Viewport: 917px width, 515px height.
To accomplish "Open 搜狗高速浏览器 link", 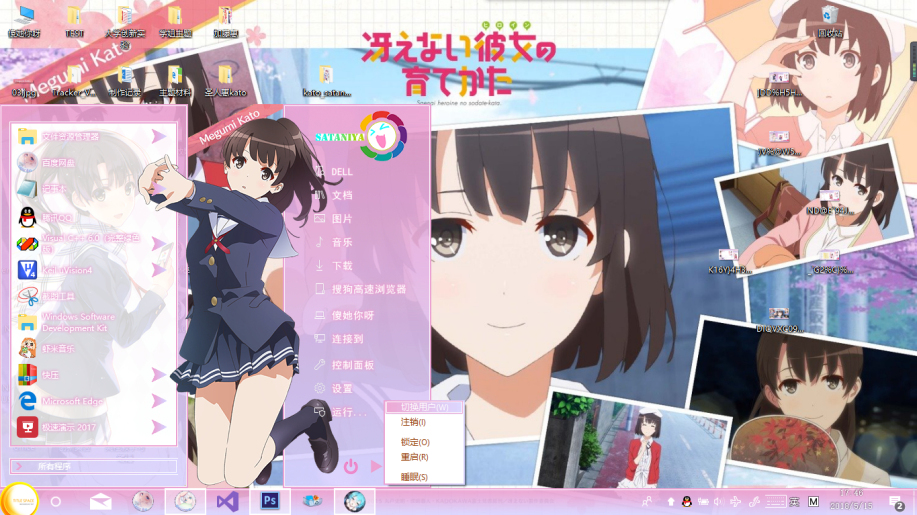I will [x=360, y=289].
